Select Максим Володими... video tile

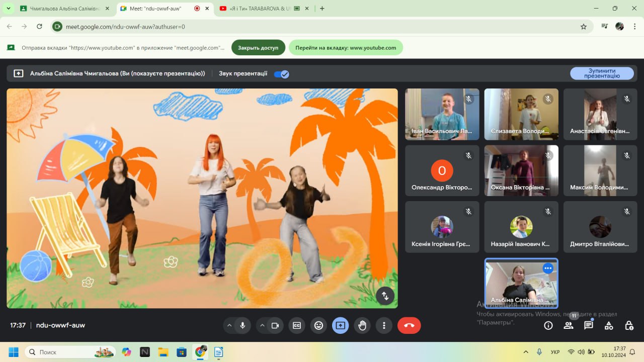[600, 170]
